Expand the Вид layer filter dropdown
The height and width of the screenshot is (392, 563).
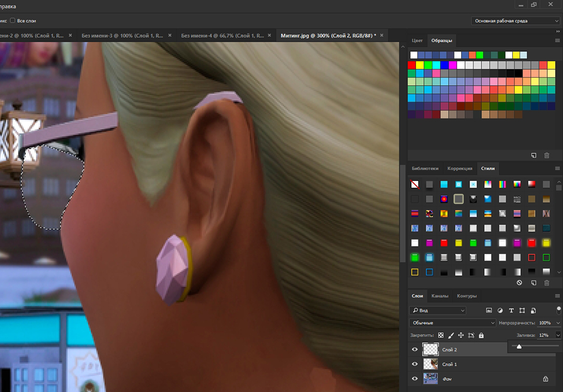[439, 310]
